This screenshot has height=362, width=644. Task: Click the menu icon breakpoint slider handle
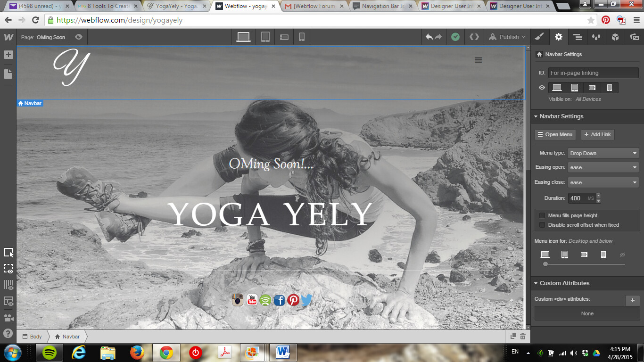(x=545, y=264)
